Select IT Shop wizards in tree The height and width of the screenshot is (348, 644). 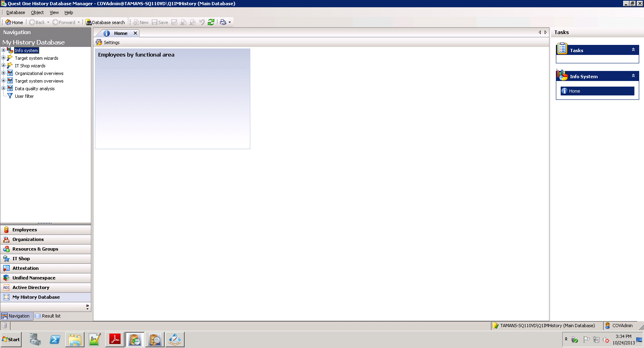click(30, 66)
